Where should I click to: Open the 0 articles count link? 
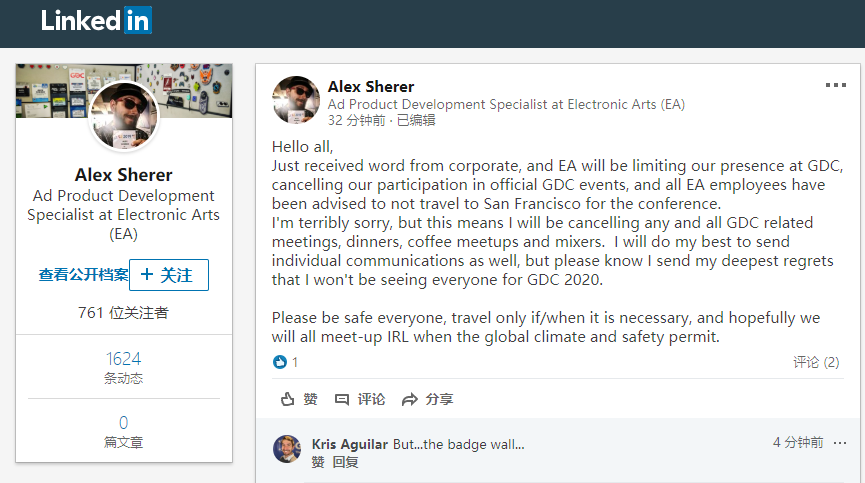[124, 423]
